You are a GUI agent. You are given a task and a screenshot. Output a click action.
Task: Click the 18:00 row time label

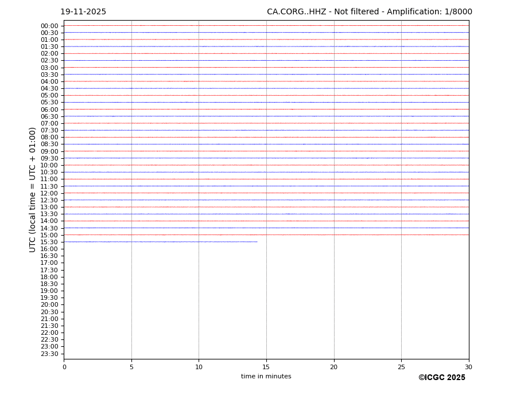[x=49, y=277]
